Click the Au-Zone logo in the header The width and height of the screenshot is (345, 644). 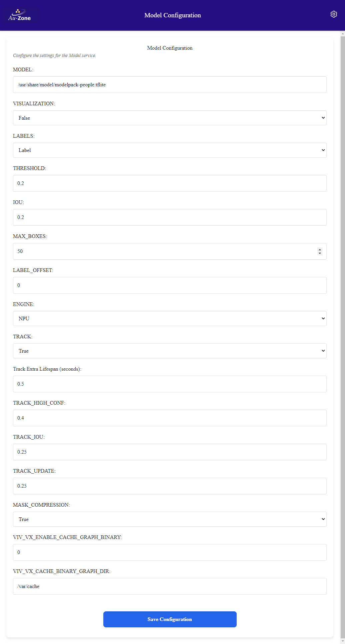point(20,15)
